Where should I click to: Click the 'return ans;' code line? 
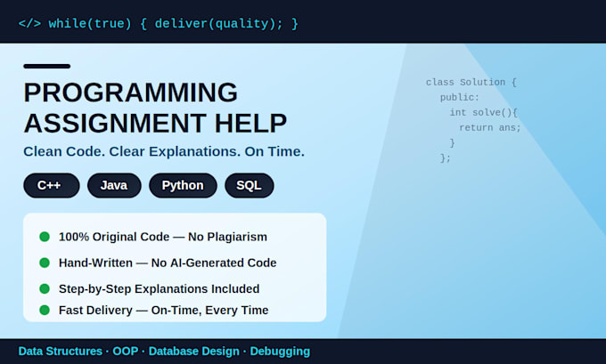pos(490,128)
